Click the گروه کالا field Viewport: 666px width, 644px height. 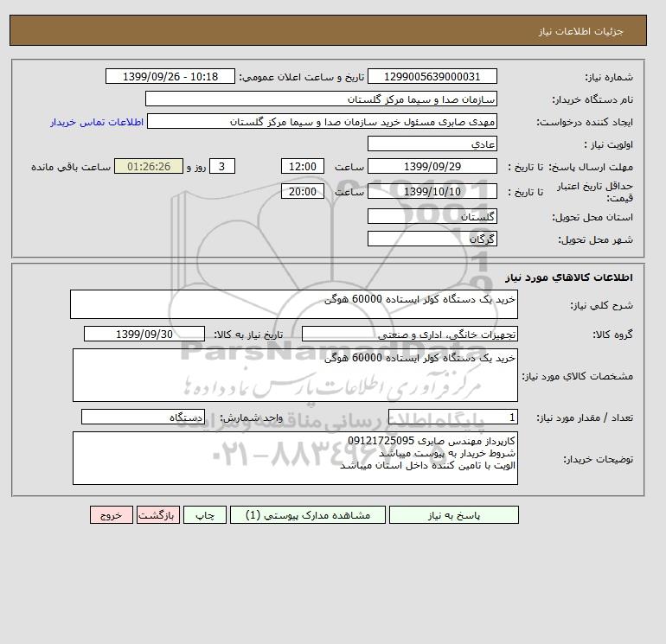coord(410,334)
